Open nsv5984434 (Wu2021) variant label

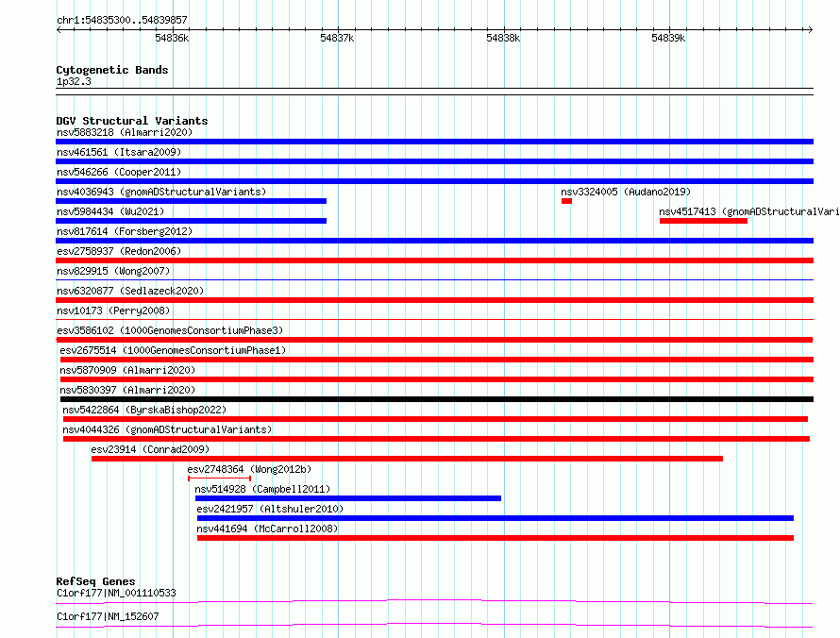click(110, 211)
